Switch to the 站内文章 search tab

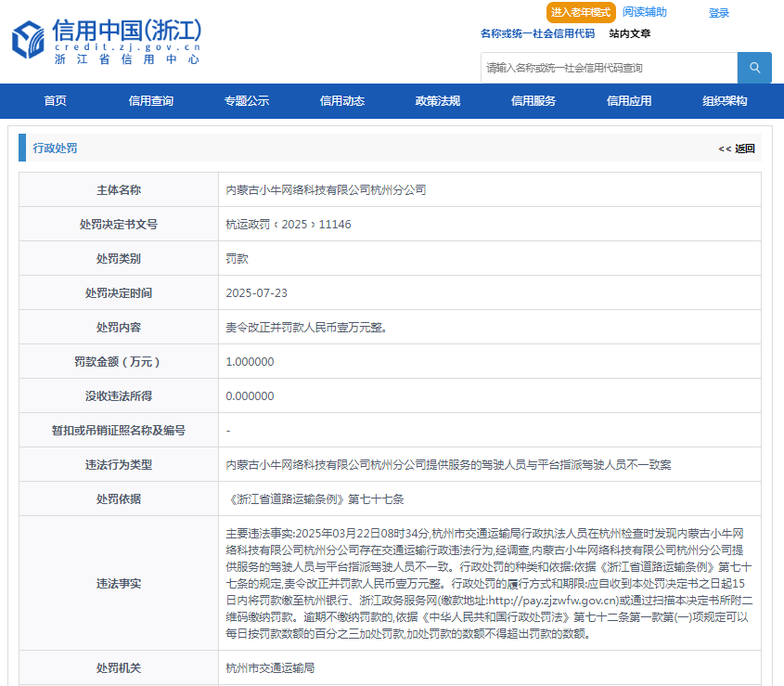(x=630, y=33)
